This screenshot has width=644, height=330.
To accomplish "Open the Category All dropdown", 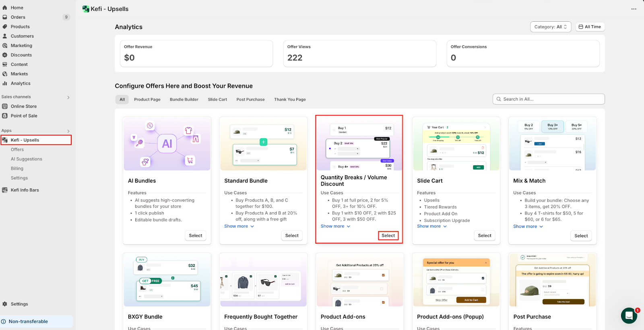I will click(550, 27).
